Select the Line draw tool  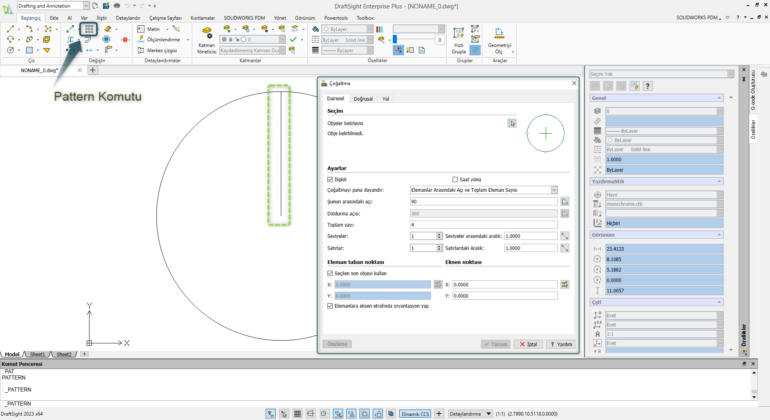click(x=10, y=29)
